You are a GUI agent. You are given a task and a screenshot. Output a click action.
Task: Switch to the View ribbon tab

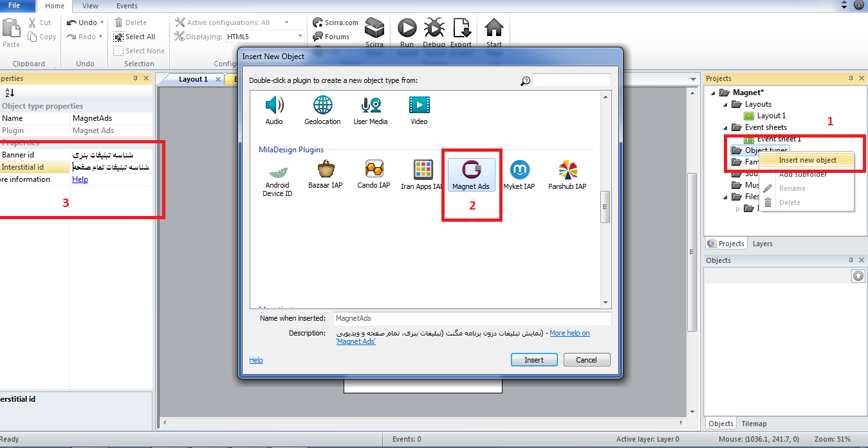(x=91, y=6)
